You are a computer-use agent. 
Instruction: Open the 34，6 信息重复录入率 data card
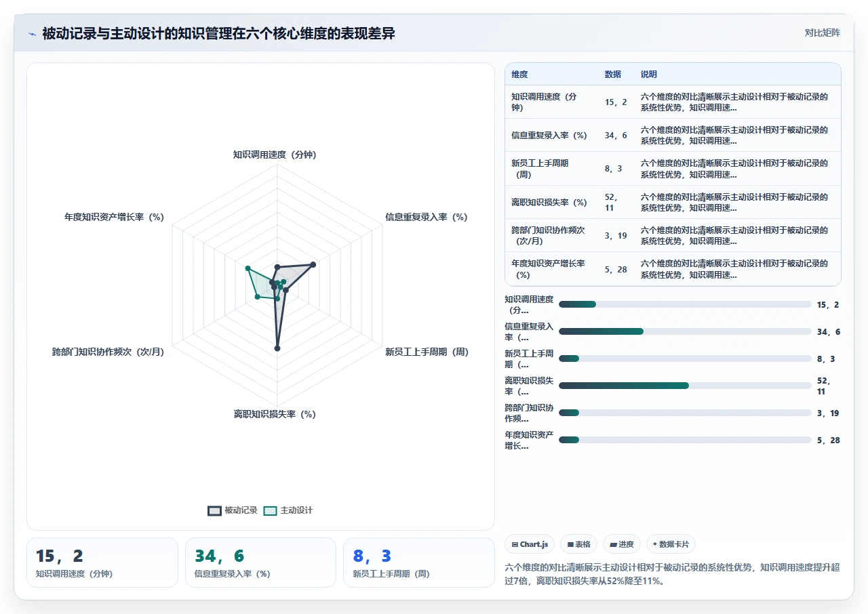[x=260, y=562]
